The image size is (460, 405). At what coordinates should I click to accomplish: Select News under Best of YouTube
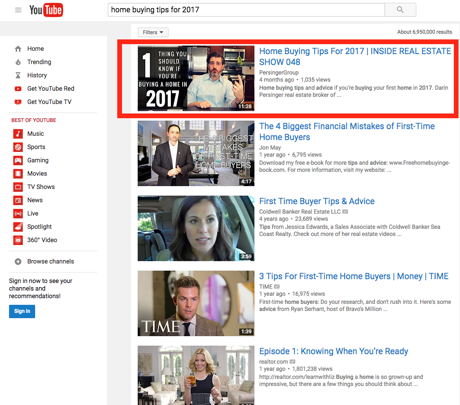(35, 200)
